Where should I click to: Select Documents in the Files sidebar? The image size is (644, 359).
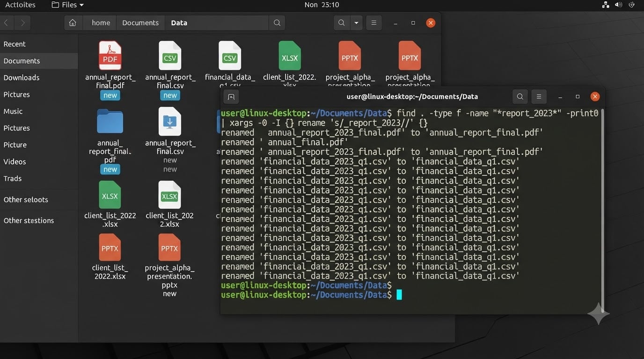[x=39, y=61]
